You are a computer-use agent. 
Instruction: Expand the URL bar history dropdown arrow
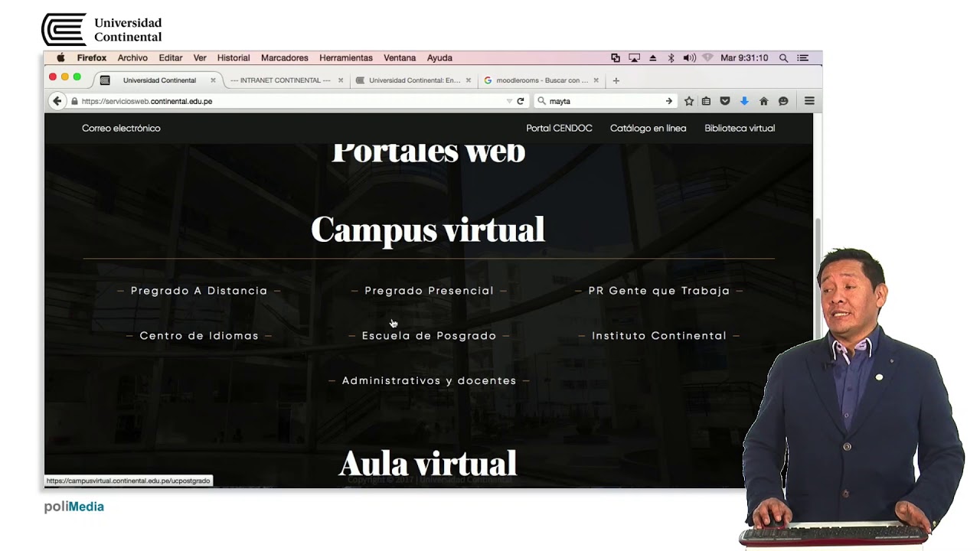point(509,101)
